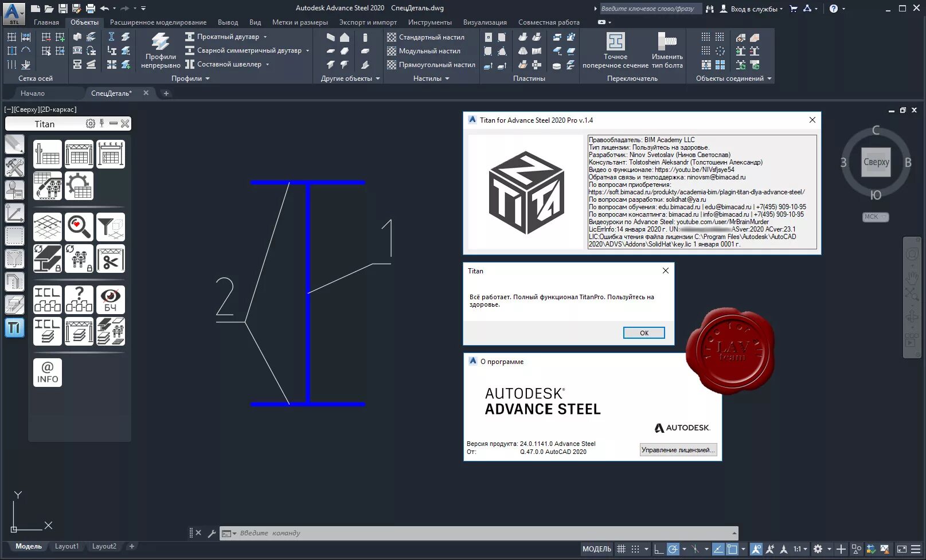Expand the Профили panel
Image resolution: width=926 pixels, height=560 pixels.
[x=190, y=79]
